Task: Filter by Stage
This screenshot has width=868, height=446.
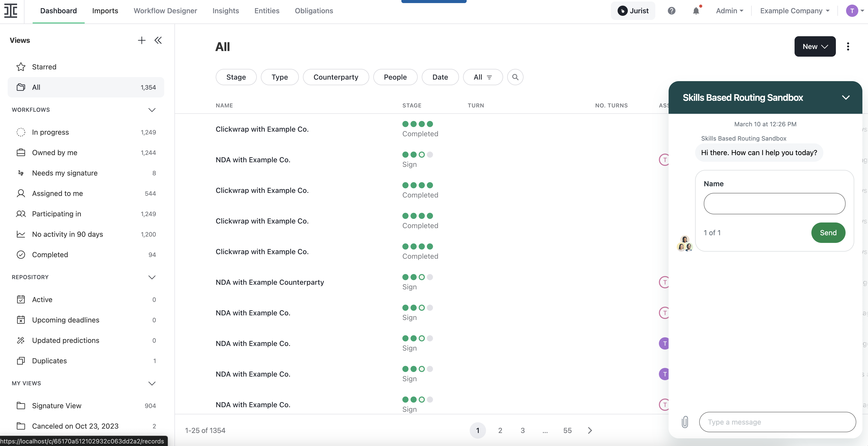Action: [x=236, y=77]
